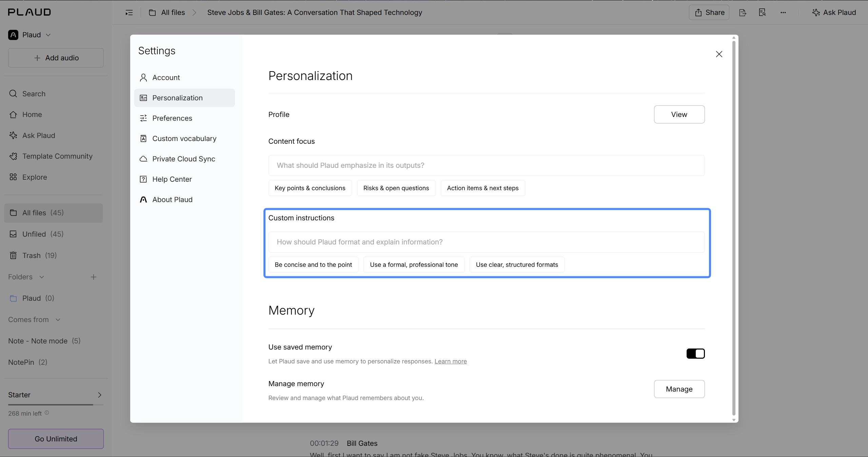The image size is (868, 457).
Task: Open the Help Center settings tab
Action: [x=184, y=179]
